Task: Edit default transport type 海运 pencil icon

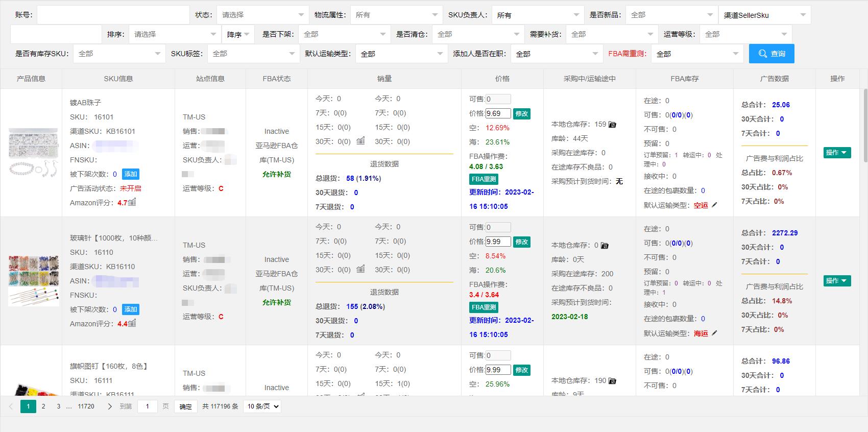Action: pos(714,333)
